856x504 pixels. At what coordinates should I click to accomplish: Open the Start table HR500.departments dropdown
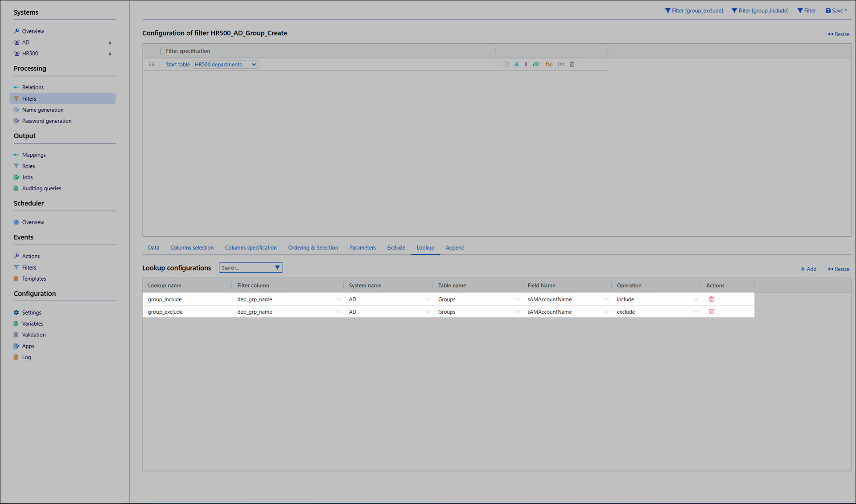pyautogui.click(x=225, y=65)
